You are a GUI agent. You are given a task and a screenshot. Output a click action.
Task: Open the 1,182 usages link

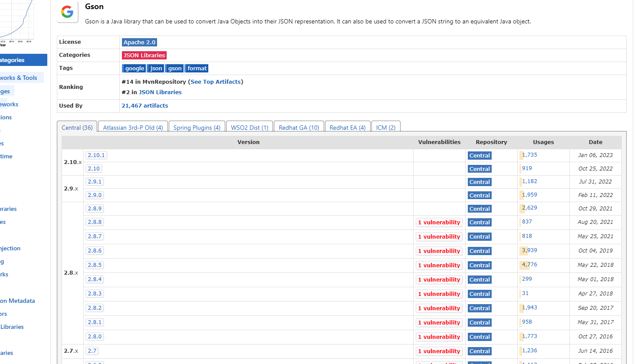[529, 181]
